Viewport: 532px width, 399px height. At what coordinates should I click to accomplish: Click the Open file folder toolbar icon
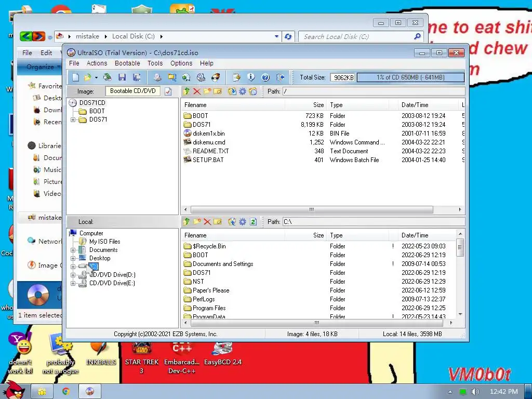(x=87, y=78)
